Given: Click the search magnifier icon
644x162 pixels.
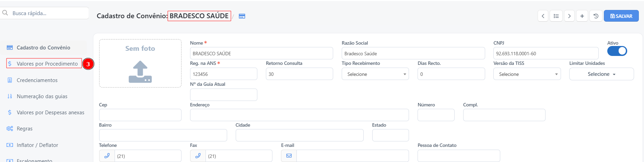Looking at the screenshot, I should [x=5, y=13].
